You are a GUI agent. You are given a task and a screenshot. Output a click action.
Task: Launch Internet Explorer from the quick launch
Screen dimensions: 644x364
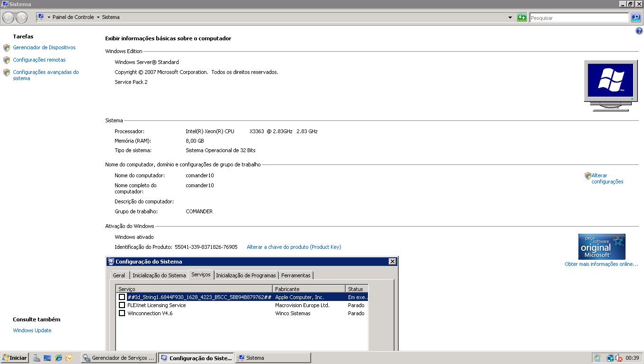click(x=59, y=358)
